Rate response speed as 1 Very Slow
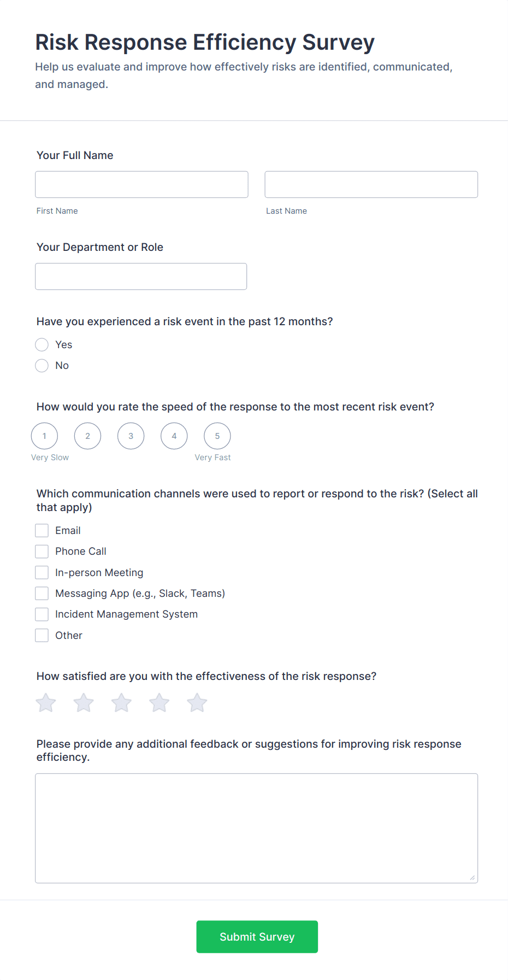 tap(44, 436)
